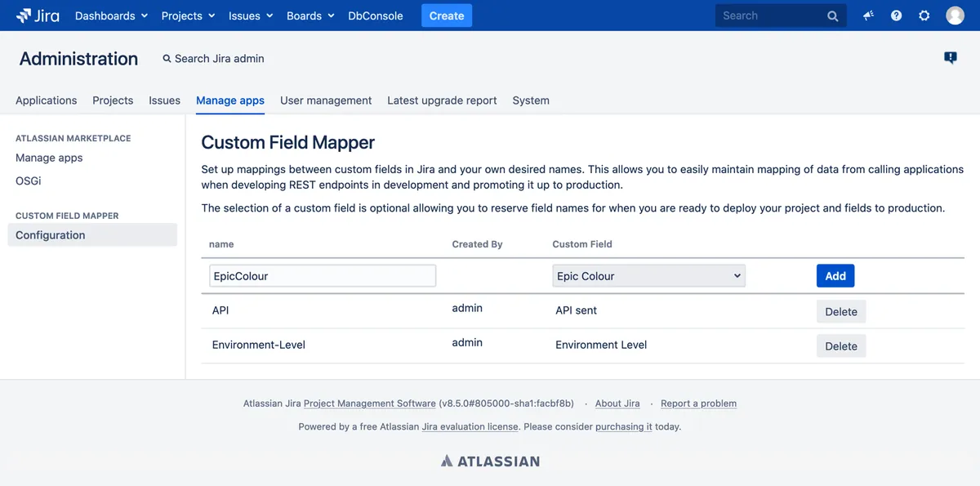Open the Projects dropdown in top bar
980x486 pixels.
click(x=188, y=16)
